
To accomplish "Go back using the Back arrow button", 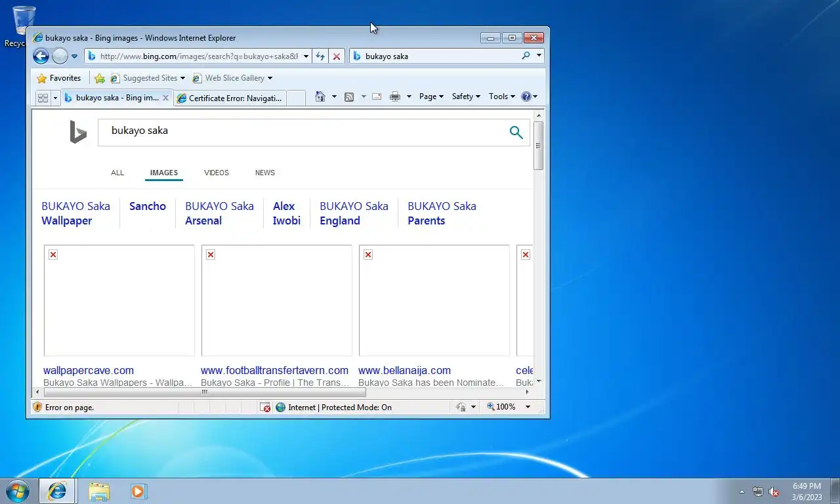I will click(x=41, y=56).
